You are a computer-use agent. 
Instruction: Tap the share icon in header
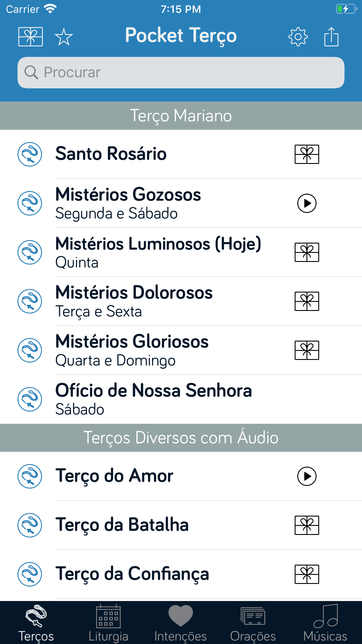pyautogui.click(x=331, y=37)
